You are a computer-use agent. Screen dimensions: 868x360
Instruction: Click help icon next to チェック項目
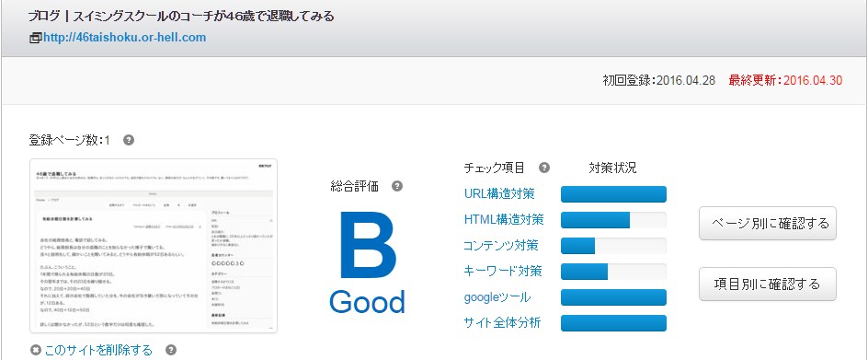point(544,168)
